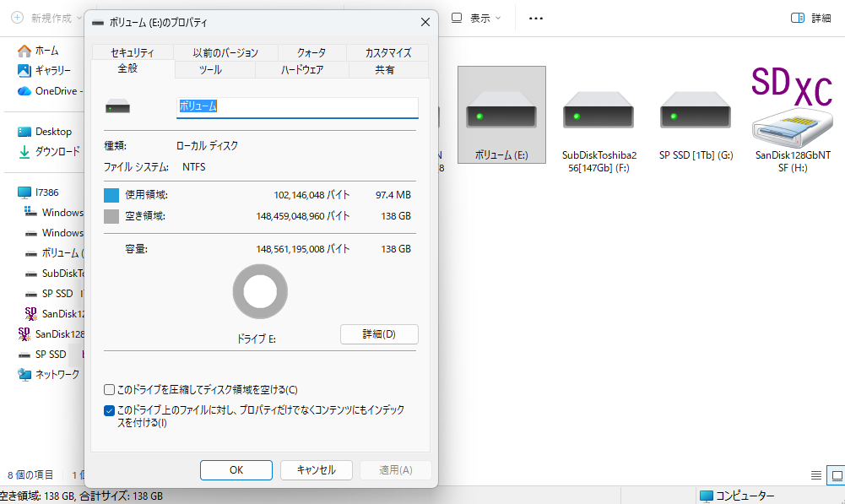Open ダウンロード in the navigation pane
845x504 pixels.
[57, 152]
